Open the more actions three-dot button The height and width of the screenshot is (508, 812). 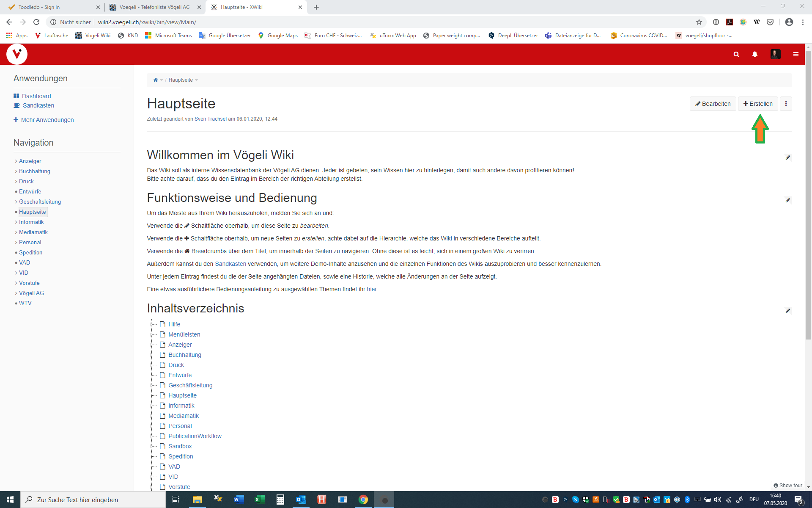[x=786, y=104]
